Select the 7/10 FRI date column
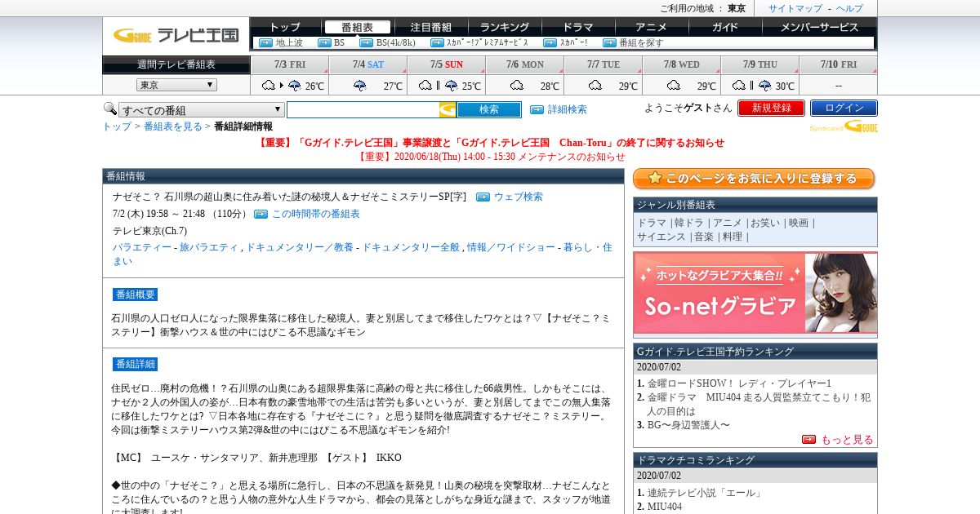Screen dimensions: 980x514 (839, 64)
